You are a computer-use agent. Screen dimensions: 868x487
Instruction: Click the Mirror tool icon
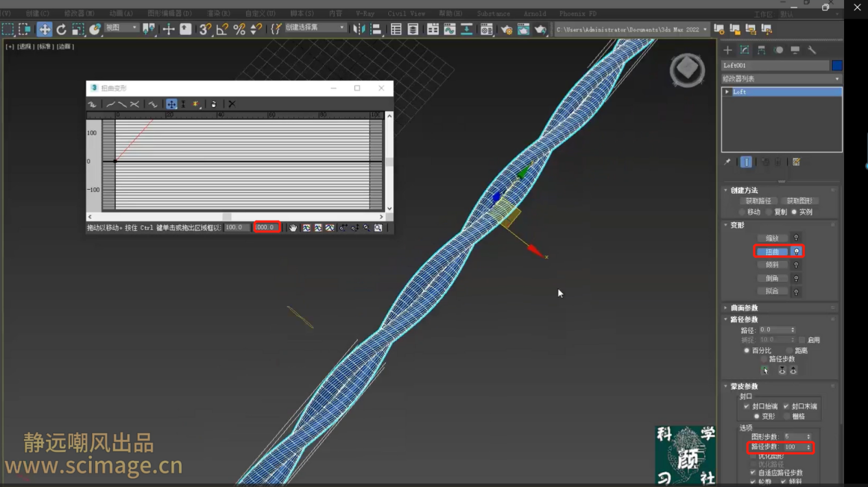(359, 29)
